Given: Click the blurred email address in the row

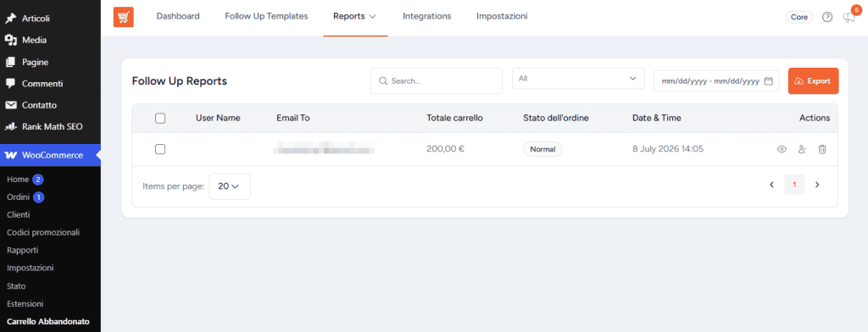Looking at the screenshot, I should 325,149.
